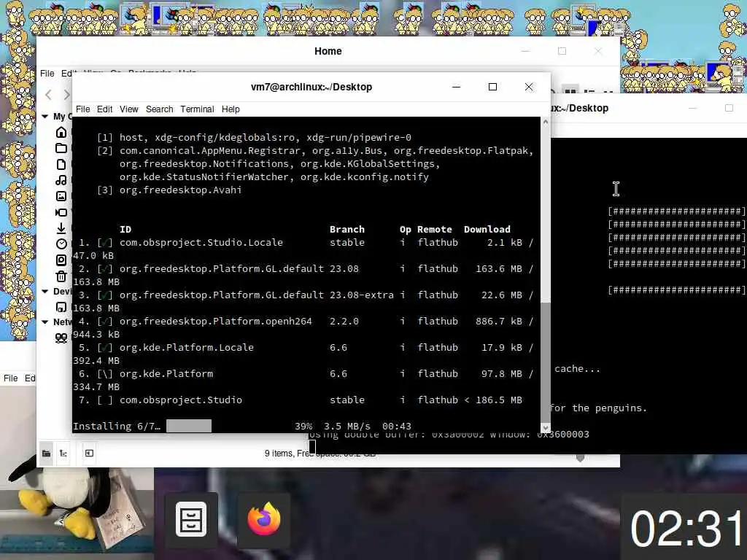Click row 7 com.obsproject.Studio text
This screenshot has height=560, width=747.
(181, 400)
